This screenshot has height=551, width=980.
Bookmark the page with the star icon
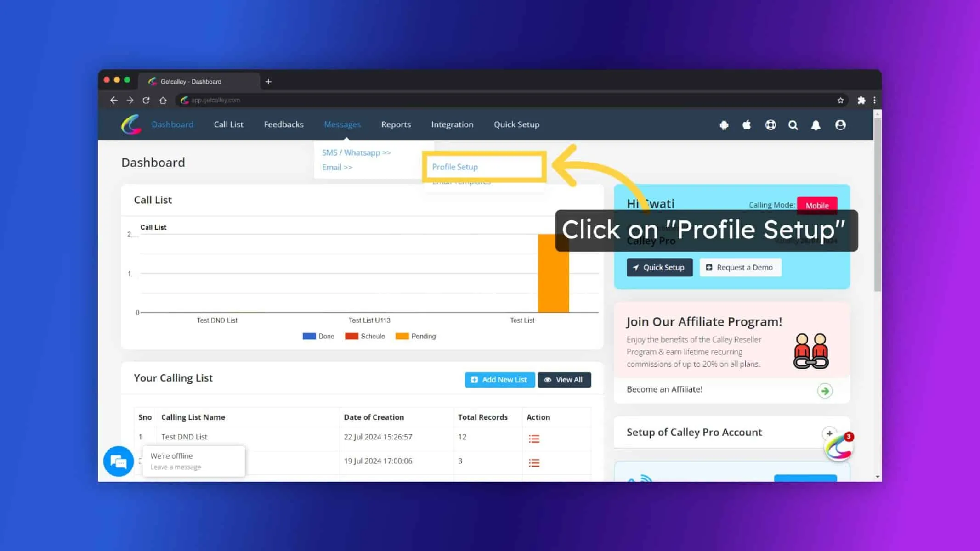pos(840,100)
